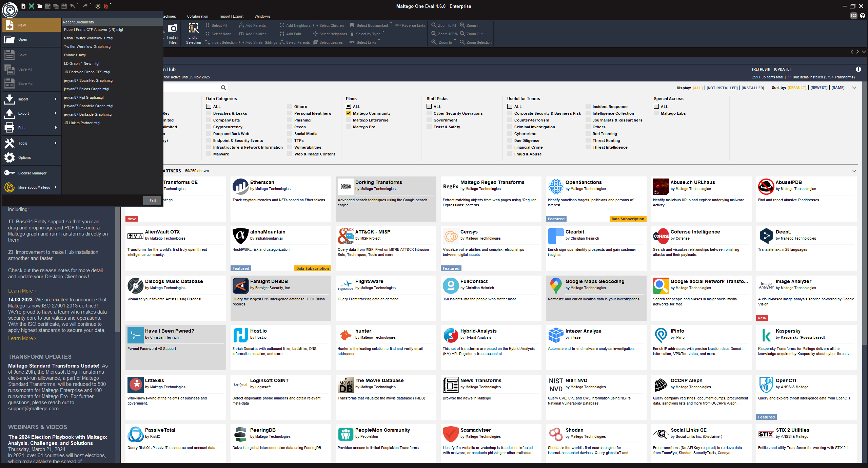
Task: Expand the Import submenu arrow
Action: coord(56,99)
